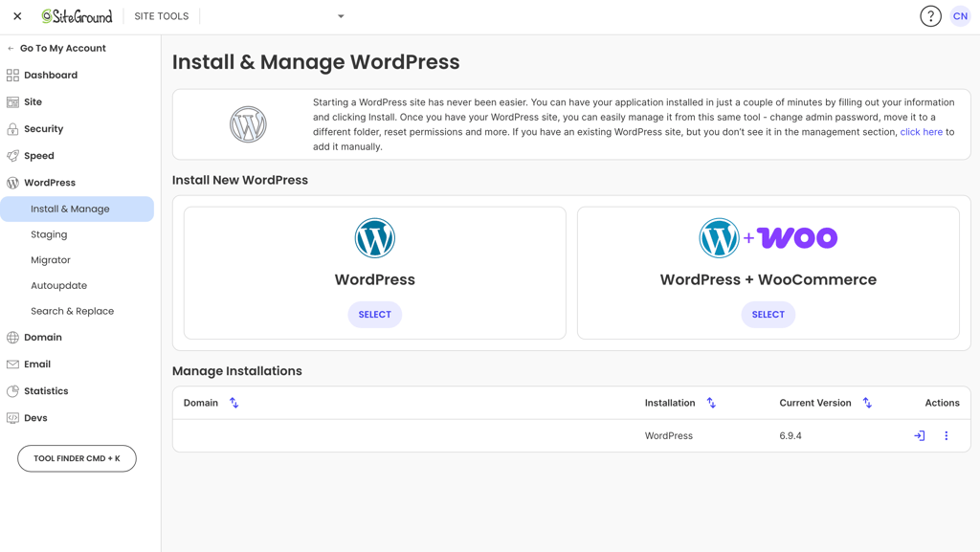Open the Staging submenu item

49,234
